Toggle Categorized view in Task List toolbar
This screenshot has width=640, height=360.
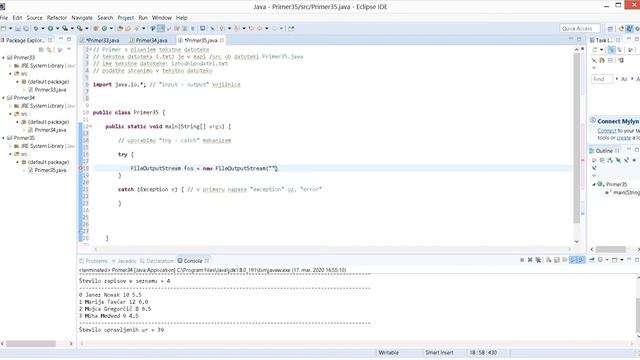(x=611, y=50)
